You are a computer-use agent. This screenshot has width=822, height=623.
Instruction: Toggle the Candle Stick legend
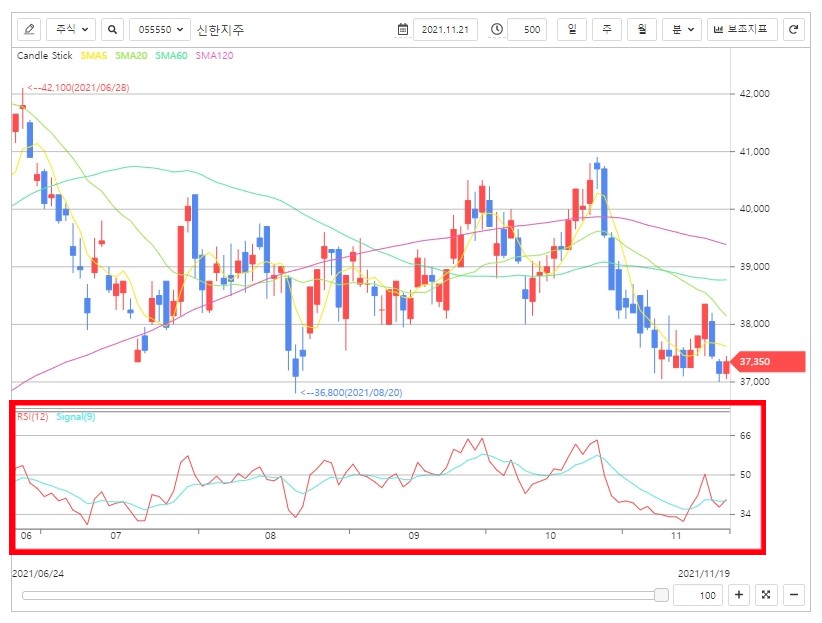45,56
